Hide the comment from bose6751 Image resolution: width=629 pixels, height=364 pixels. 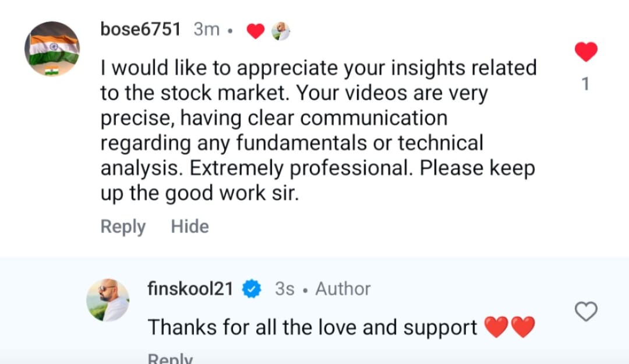[x=189, y=227]
